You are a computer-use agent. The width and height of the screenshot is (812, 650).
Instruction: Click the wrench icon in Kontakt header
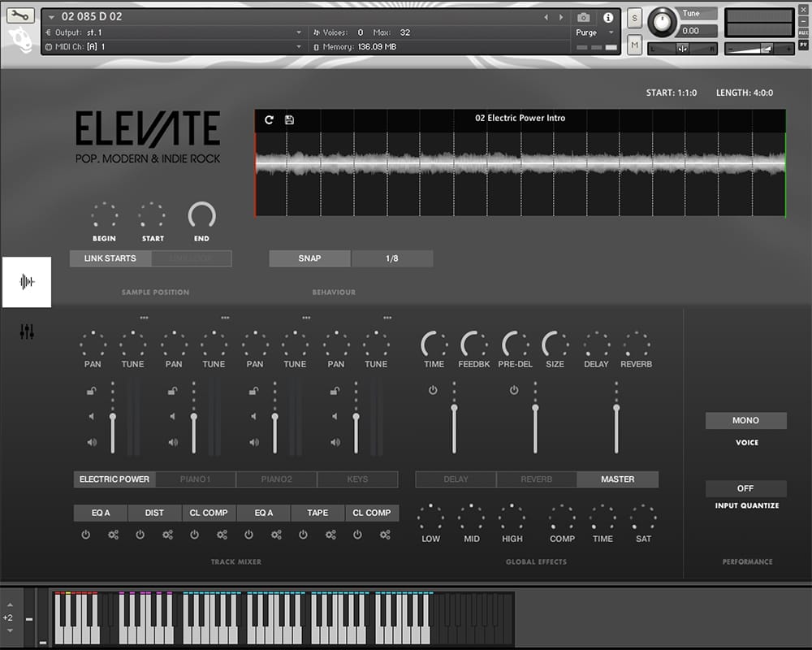[20, 15]
